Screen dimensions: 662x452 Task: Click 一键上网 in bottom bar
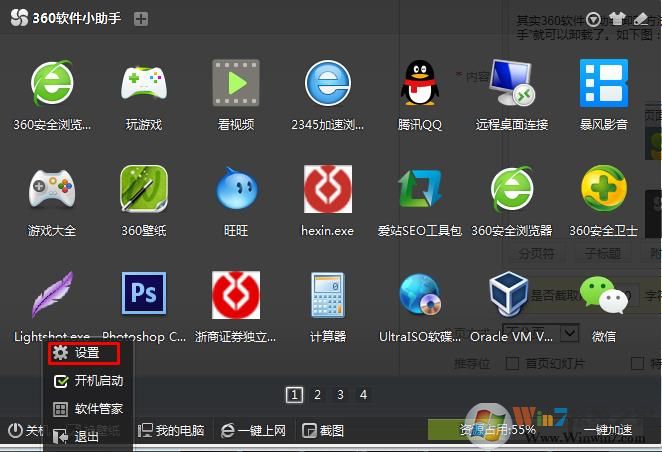click(253, 430)
